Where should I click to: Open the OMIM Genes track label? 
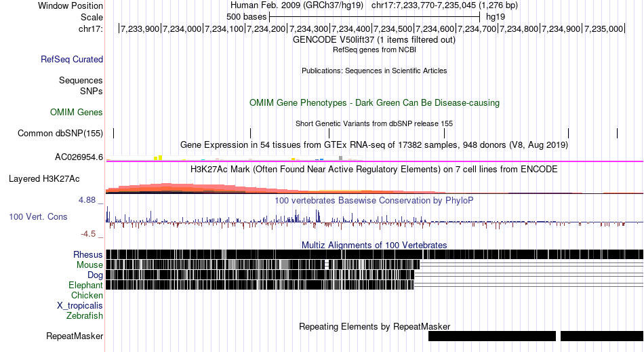pyautogui.click(x=77, y=112)
